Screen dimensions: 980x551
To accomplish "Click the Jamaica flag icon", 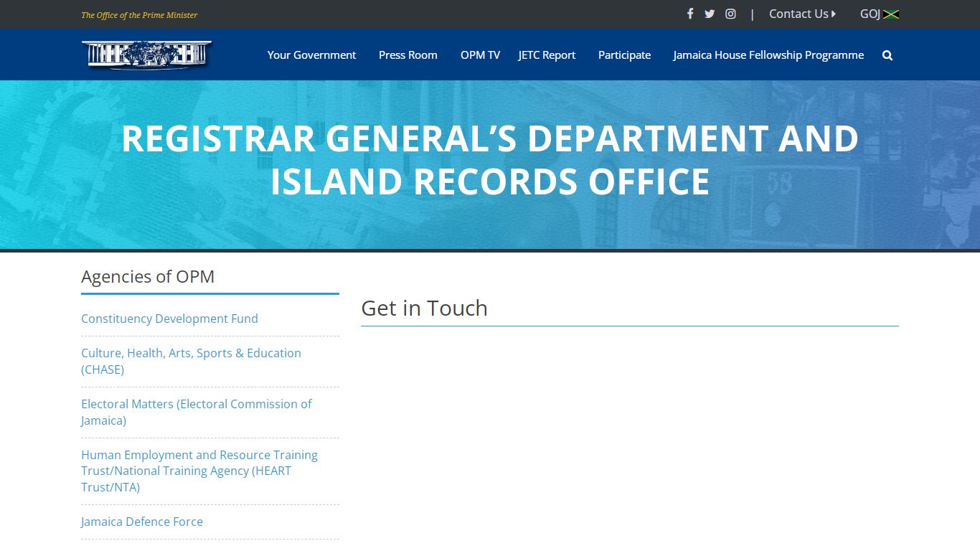I will [x=891, y=14].
